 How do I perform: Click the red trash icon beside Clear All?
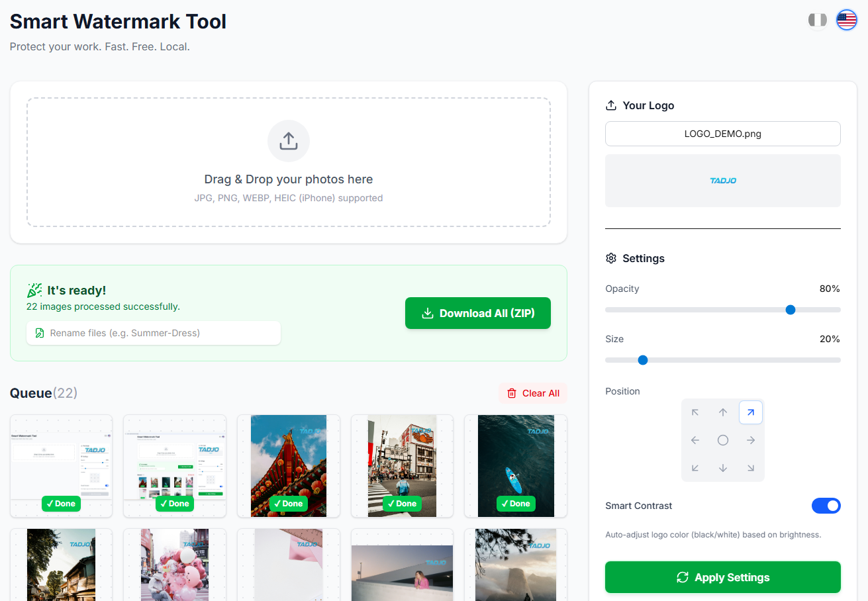512,393
